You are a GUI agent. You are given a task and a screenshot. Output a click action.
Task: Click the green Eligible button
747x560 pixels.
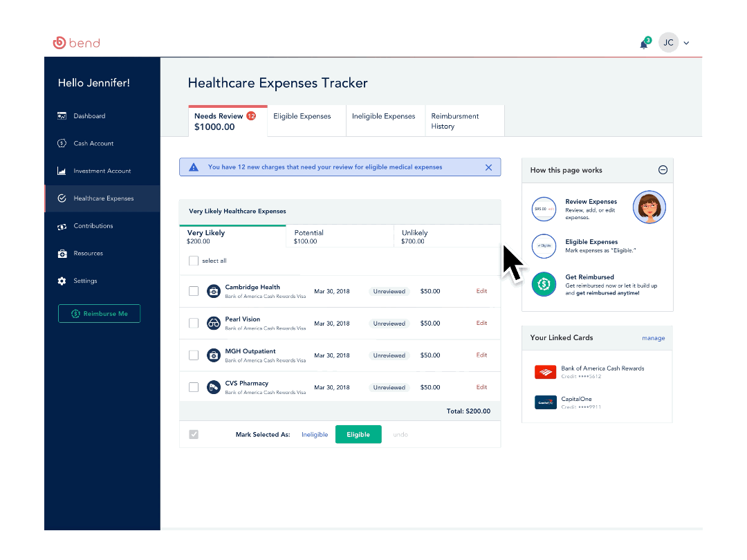(x=358, y=434)
